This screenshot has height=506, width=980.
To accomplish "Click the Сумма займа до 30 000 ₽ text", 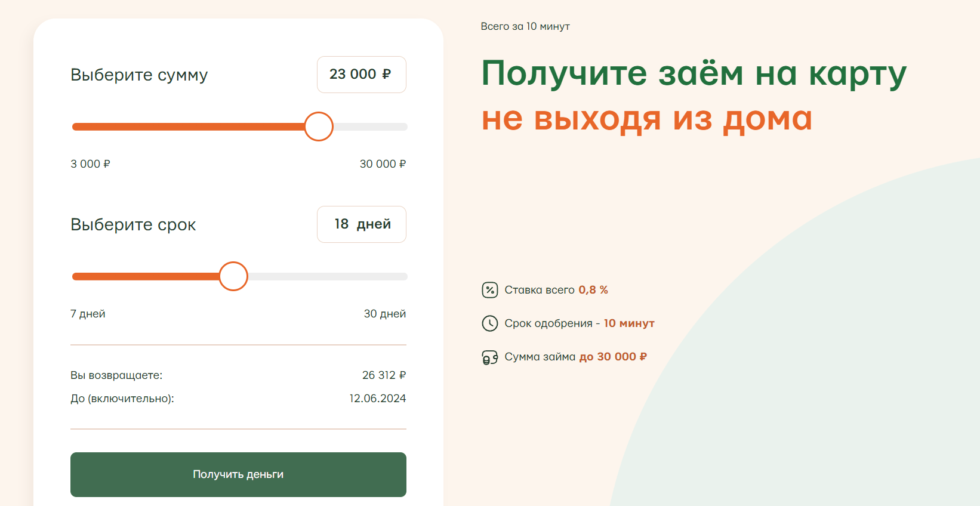I will point(576,357).
